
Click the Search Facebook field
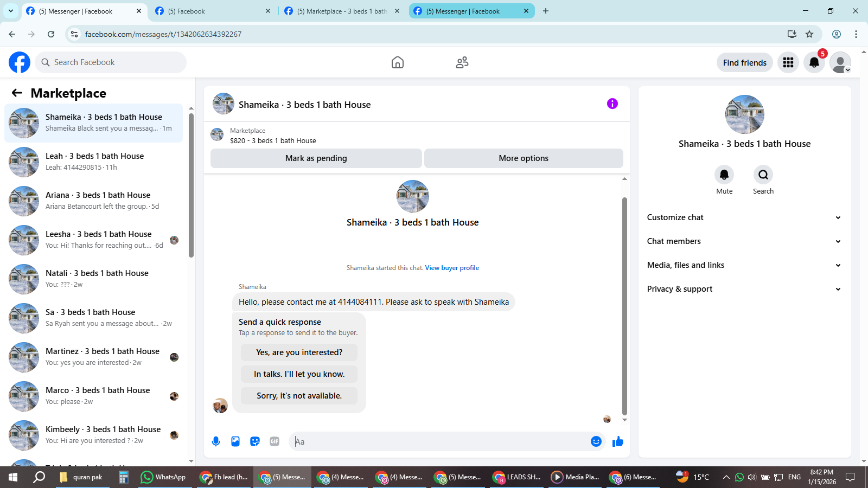pos(111,62)
